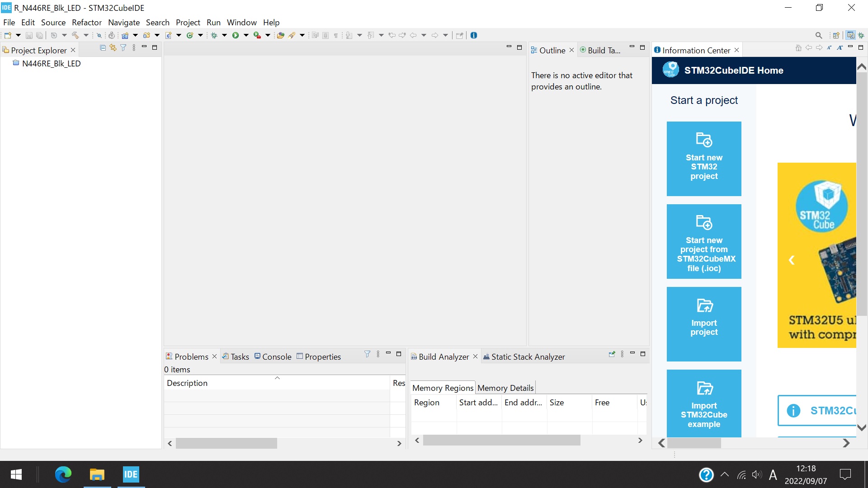
Task: Switch to the C/C++ perspective
Action: point(851,35)
